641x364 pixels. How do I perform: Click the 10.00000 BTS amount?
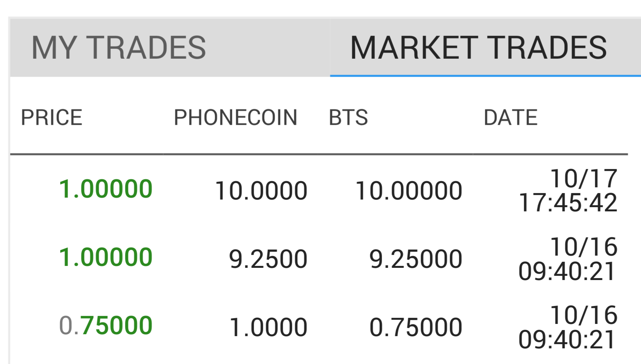point(409,191)
